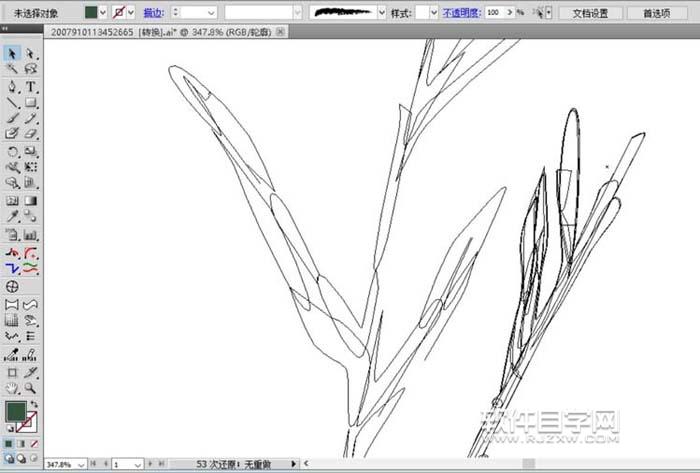The height and width of the screenshot is (473, 700).
Task: Open the zoom level dropdown at bottom
Action: [x=80, y=465]
